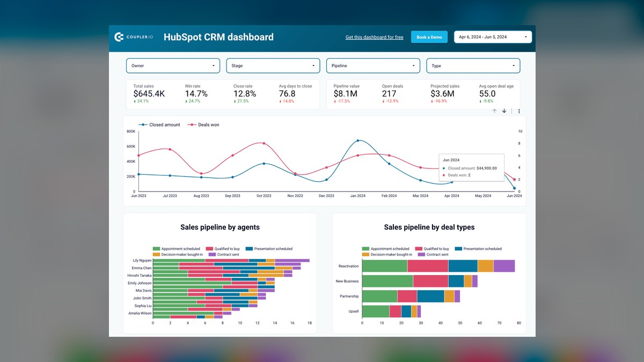This screenshot has height=362, width=644.
Task: Click the drill up arrow icon
Action: tap(495, 111)
